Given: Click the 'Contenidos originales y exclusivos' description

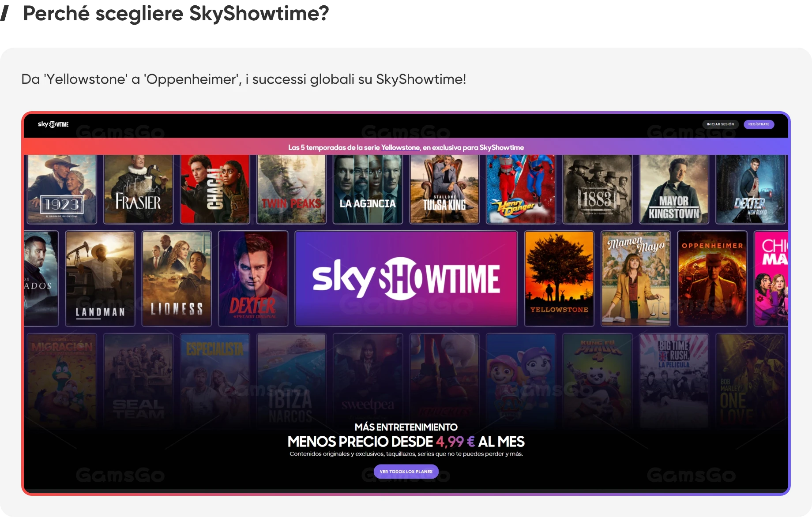Looking at the screenshot, I should coord(406,454).
